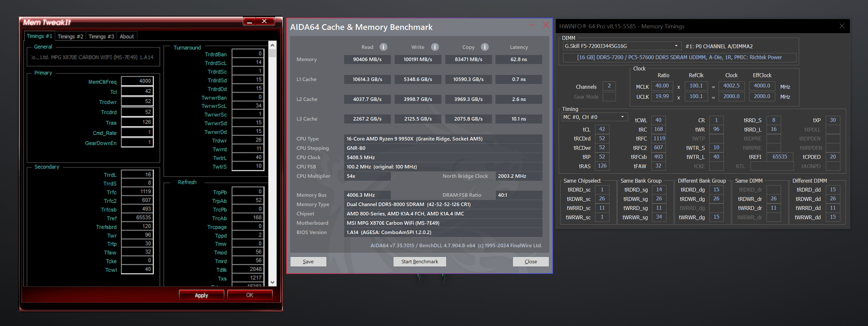The height and width of the screenshot is (326, 868).
Task: Click the motherboard info field in Mem TweakIt
Action: click(x=93, y=58)
